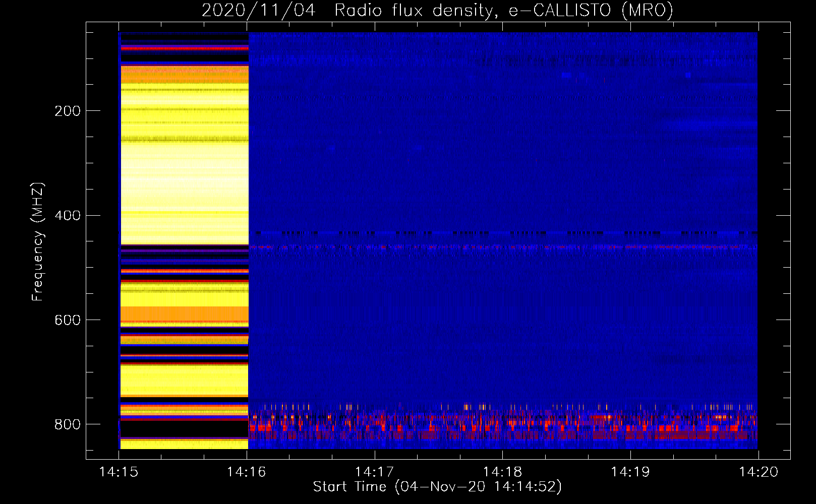The image size is (816, 504).
Task: Click the X-axis label 'Start Time (04-Nov-20 14:14:52)'
Action: [x=437, y=487]
